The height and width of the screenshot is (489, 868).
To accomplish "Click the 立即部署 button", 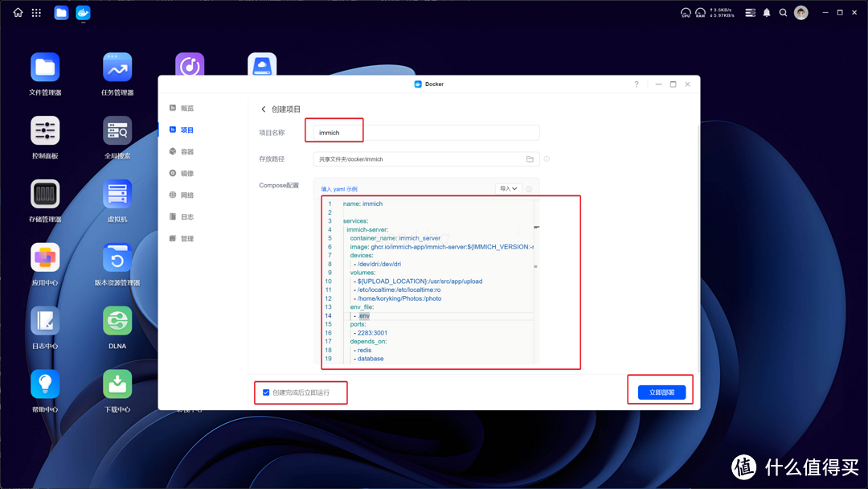I will point(661,392).
